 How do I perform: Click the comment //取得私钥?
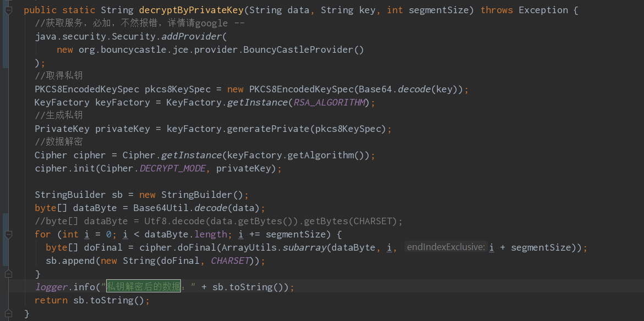pos(59,76)
